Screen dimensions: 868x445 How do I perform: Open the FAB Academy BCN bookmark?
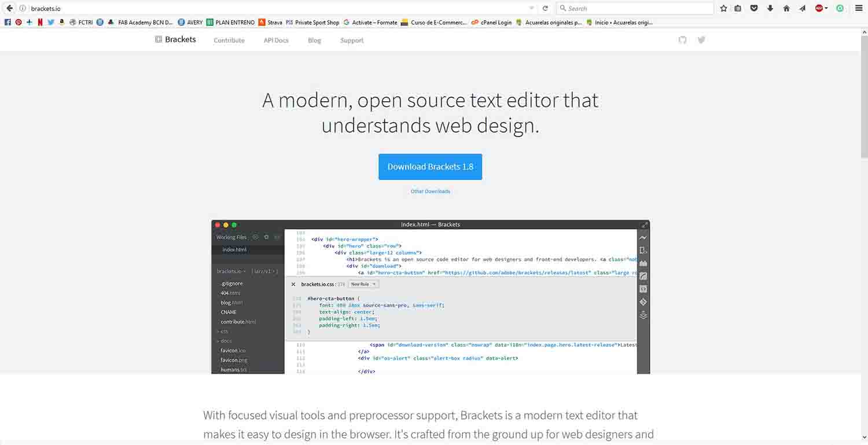(x=141, y=23)
